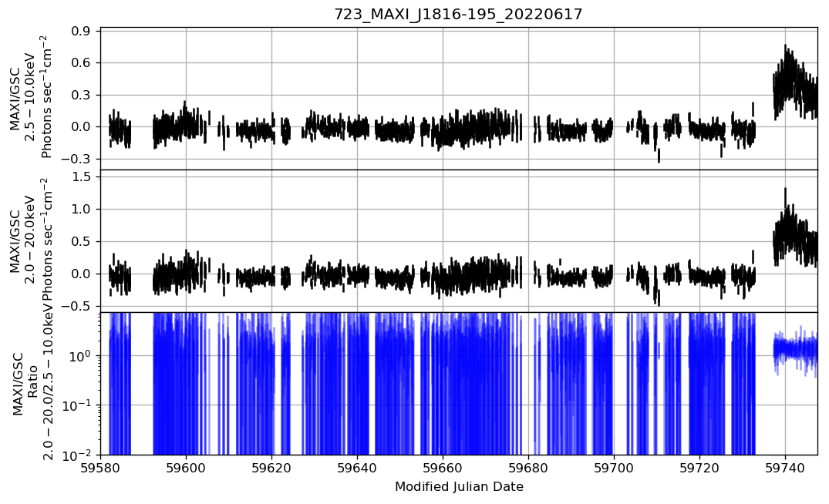Select the 59620 x-axis tick label
Image resolution: width=829 pixels, height=504 pixels.
271,468
